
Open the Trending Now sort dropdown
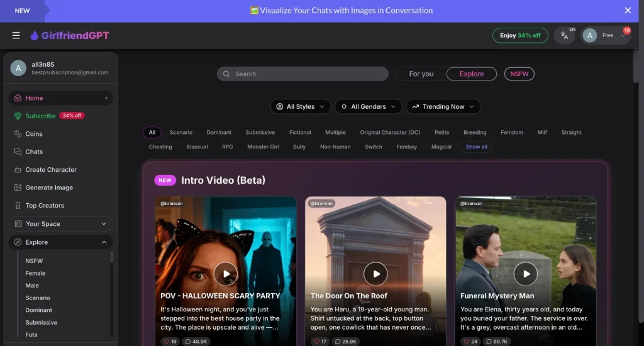click(443, 106)
